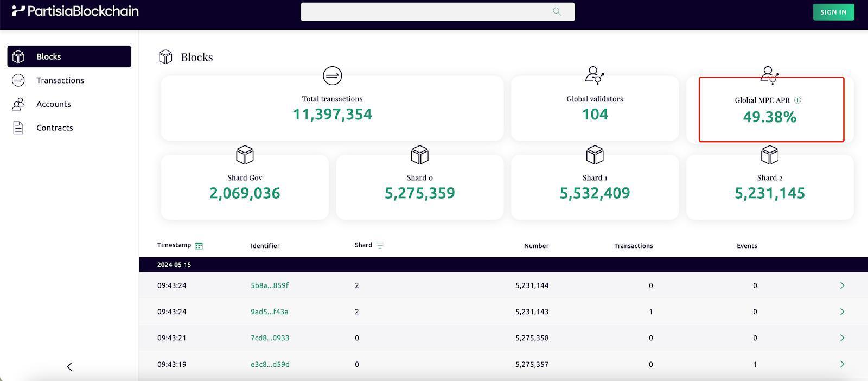
Task: Expand the row for block e3c8...d59d
Action: click(x=842, y=364)
